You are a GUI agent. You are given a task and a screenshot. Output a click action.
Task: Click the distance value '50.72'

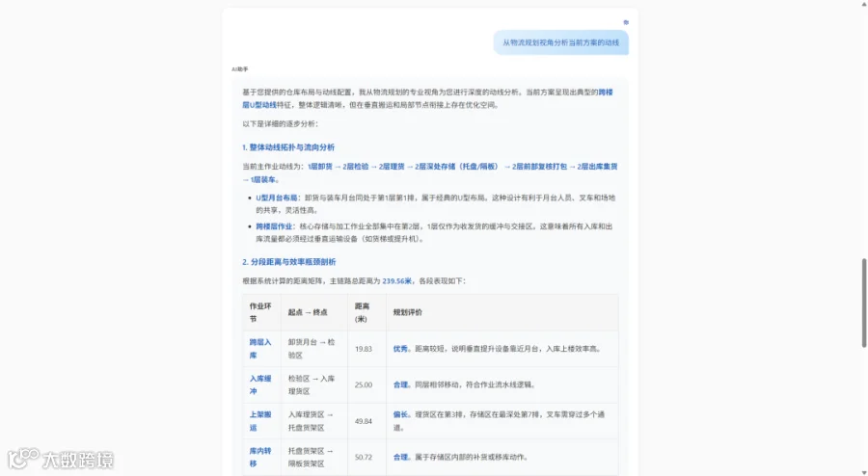tap(364, 457)
